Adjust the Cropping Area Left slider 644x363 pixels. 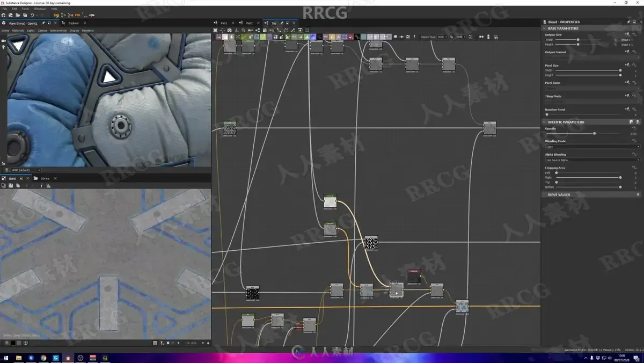coord(588,173)
